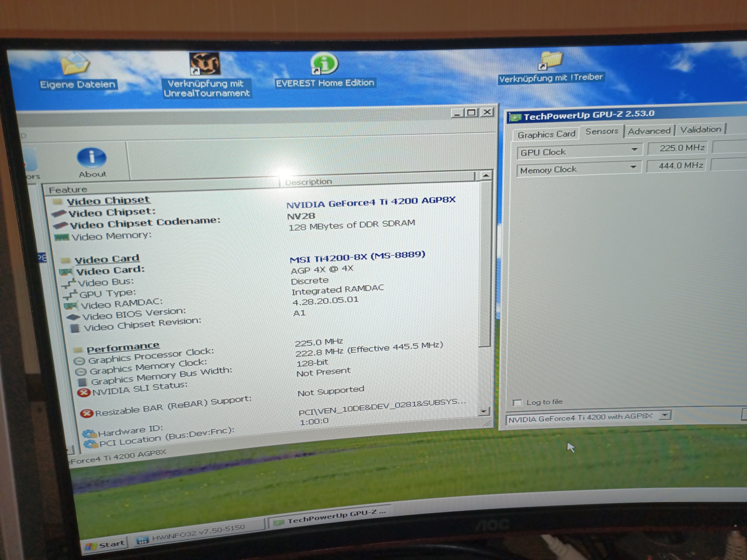Enable the Log to file checkbox
The image size is (747, 560).
[x=517, y=403]
